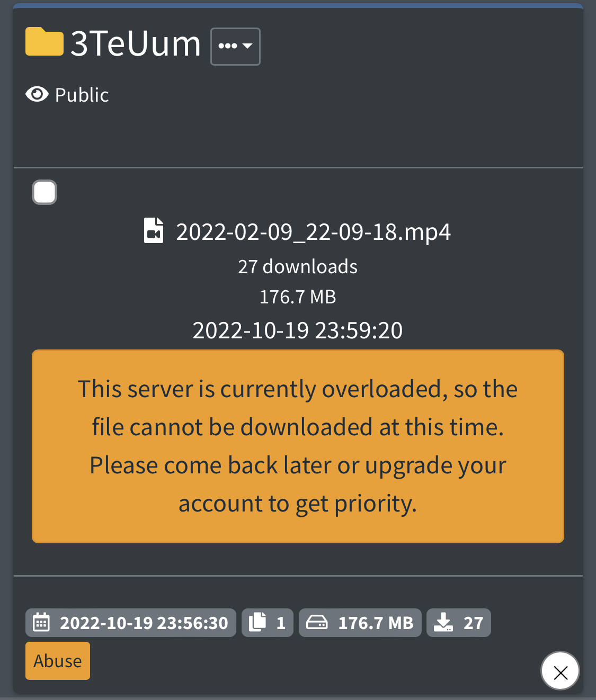Image resolution: width=596 pixels, height=700 pixels.
Task: Dismiss with the round X button
Action: tap(560, 671)
